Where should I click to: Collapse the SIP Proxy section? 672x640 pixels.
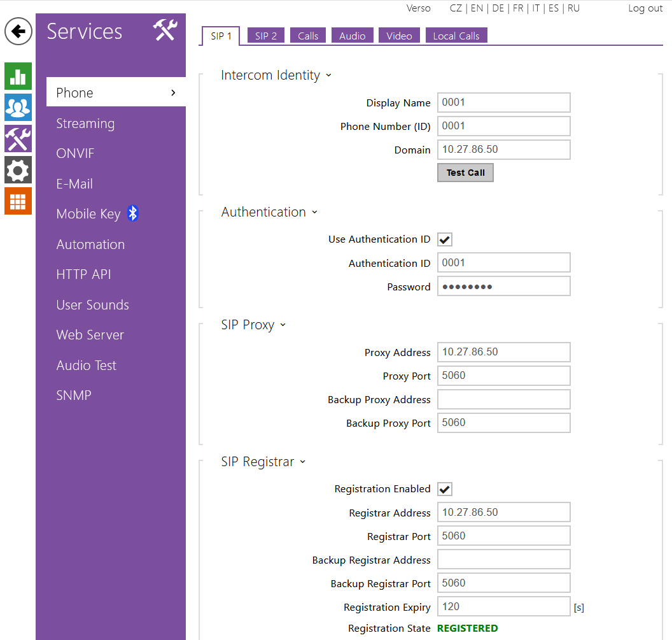click(x=283, y=325)
